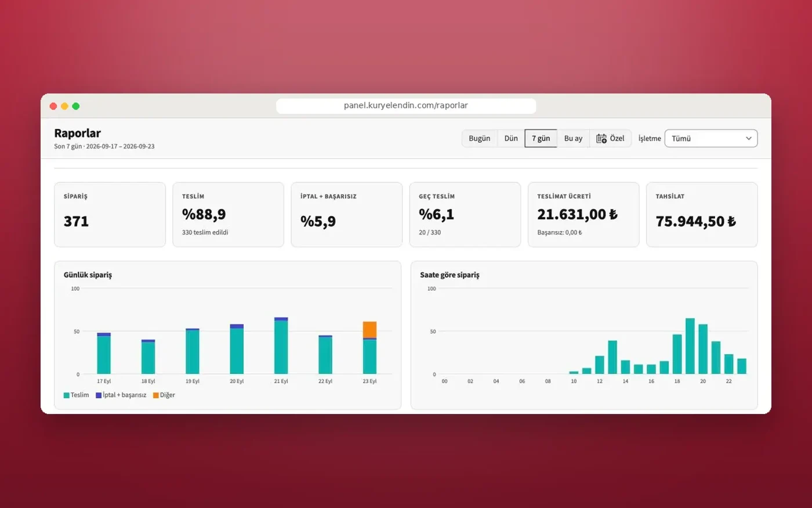The image size is (812, 508).
Task: Select the Bugün date range
Action: (x=480, y=138)
